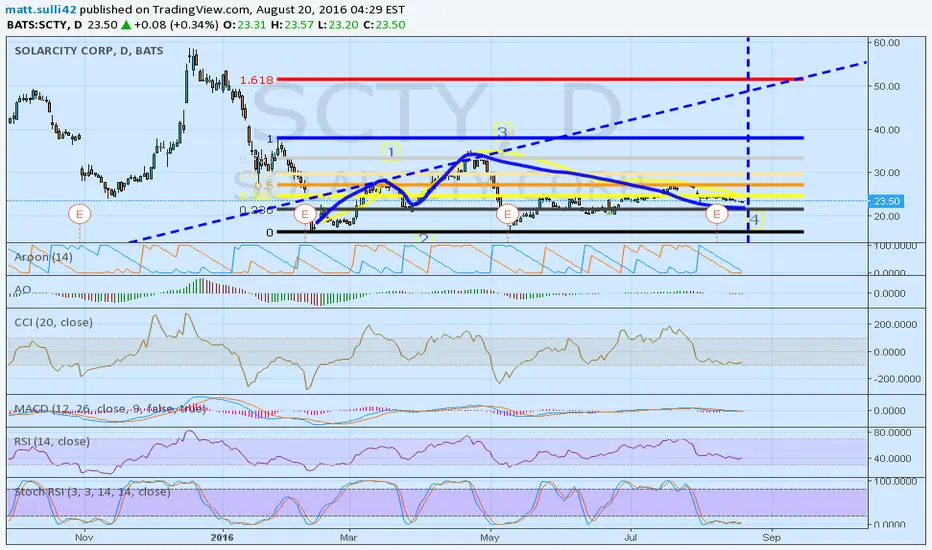Click the low value L:23.20
The width and height of the screenshot is (932, 550).
coord(338,25)
